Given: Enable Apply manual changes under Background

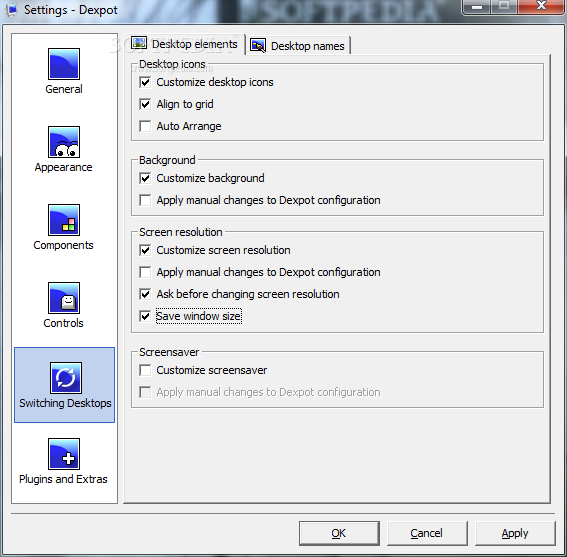Looking at the screenshot, I should (x=145, y=200).
